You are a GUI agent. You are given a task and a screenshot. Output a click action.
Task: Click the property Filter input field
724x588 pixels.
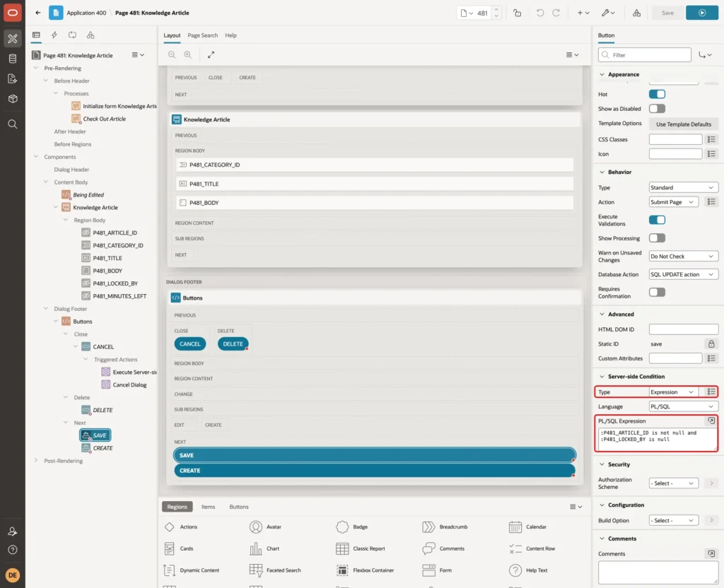click(645, 55)
